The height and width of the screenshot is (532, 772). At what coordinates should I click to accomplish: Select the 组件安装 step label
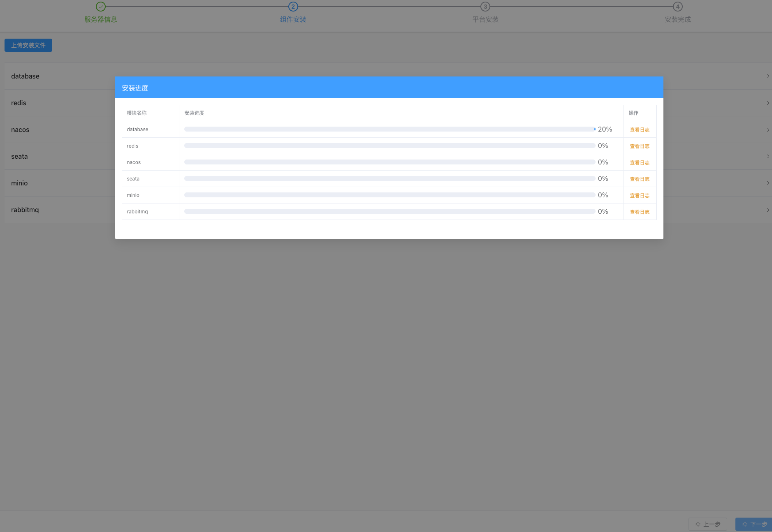click(293, 20)
